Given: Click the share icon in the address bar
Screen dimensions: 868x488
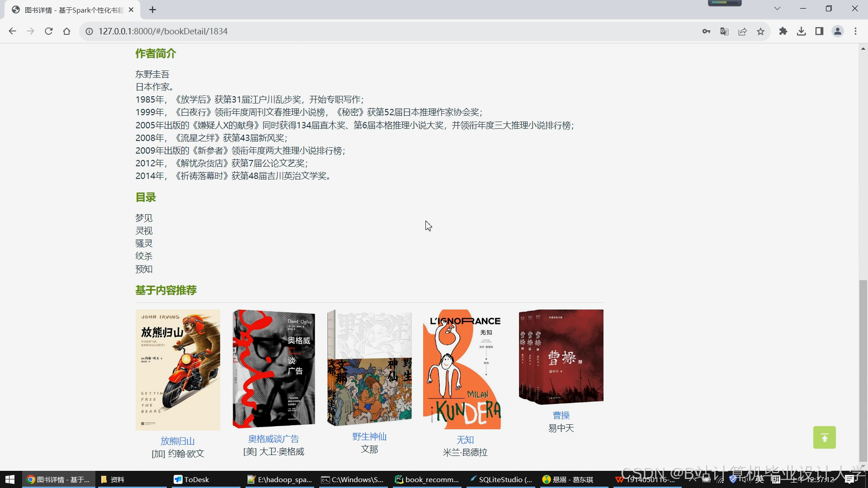Looking at the screenshot, I should point(742,31).
